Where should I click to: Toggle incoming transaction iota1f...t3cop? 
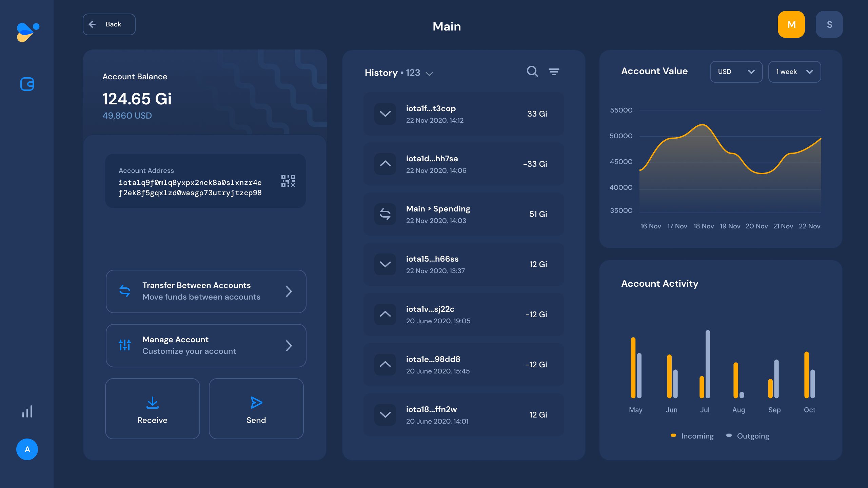tap(384, 113)
